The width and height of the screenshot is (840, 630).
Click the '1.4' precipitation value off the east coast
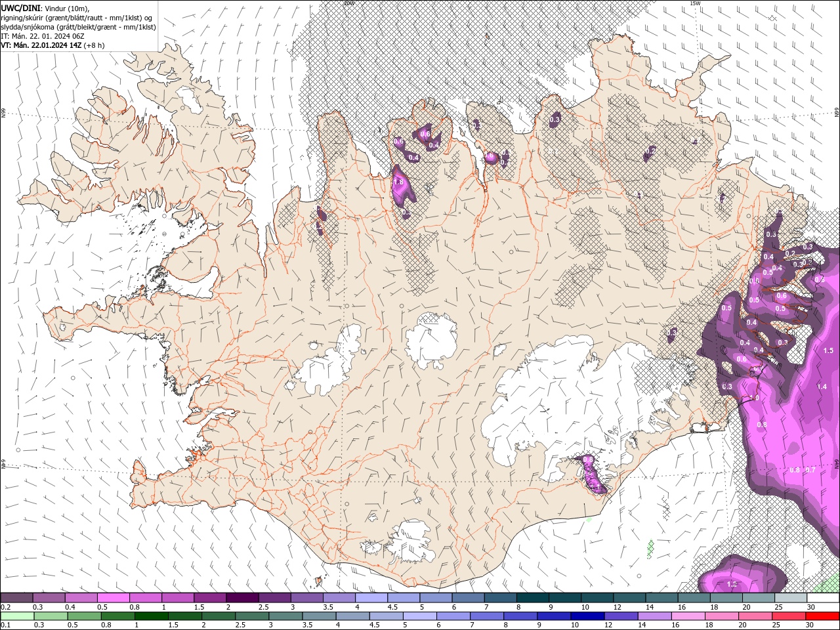(x=822, y=387)
